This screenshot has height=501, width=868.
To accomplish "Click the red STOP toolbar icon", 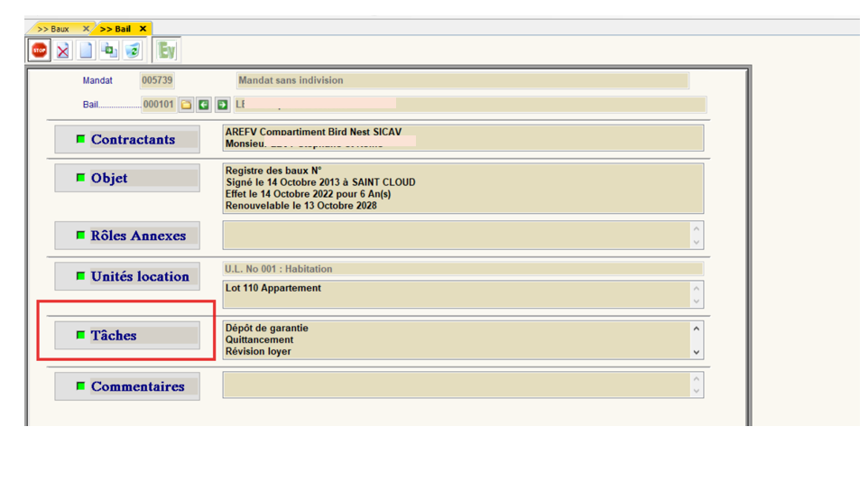I will pyautogui.click(x=39, y=51).
